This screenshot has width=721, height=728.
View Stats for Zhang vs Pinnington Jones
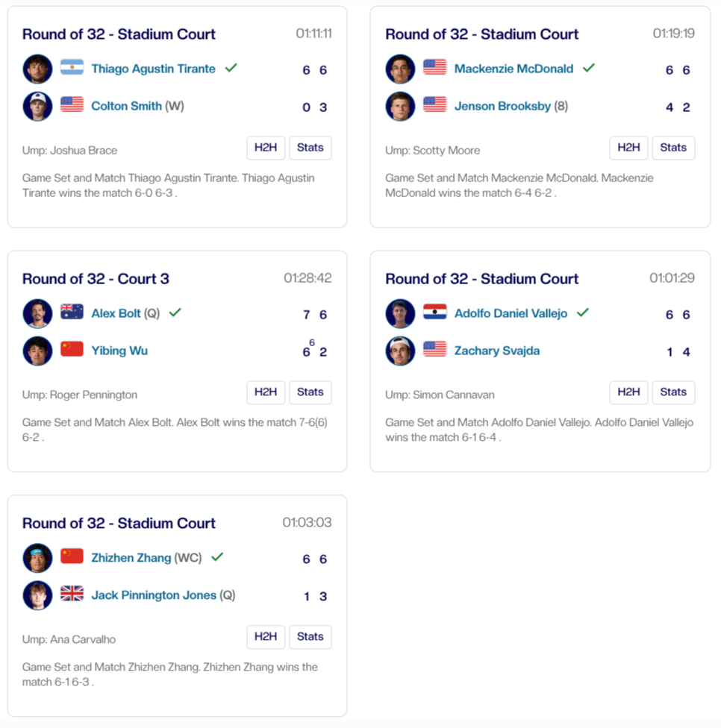click(310, 637)
